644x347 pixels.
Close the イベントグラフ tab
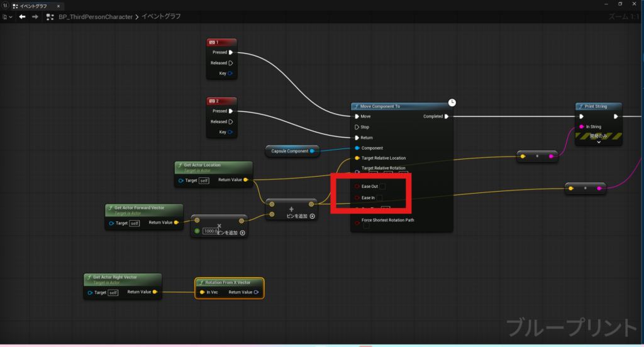59,6
